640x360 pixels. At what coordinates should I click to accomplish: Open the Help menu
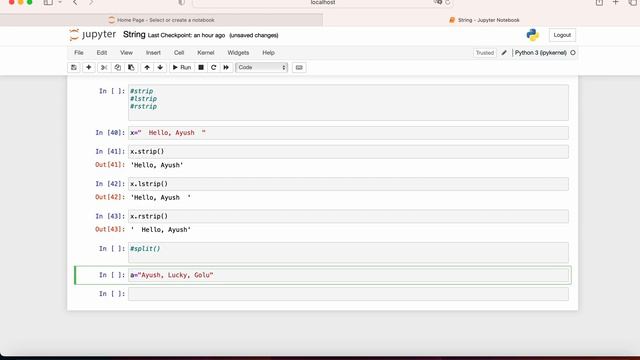(268, 53)
